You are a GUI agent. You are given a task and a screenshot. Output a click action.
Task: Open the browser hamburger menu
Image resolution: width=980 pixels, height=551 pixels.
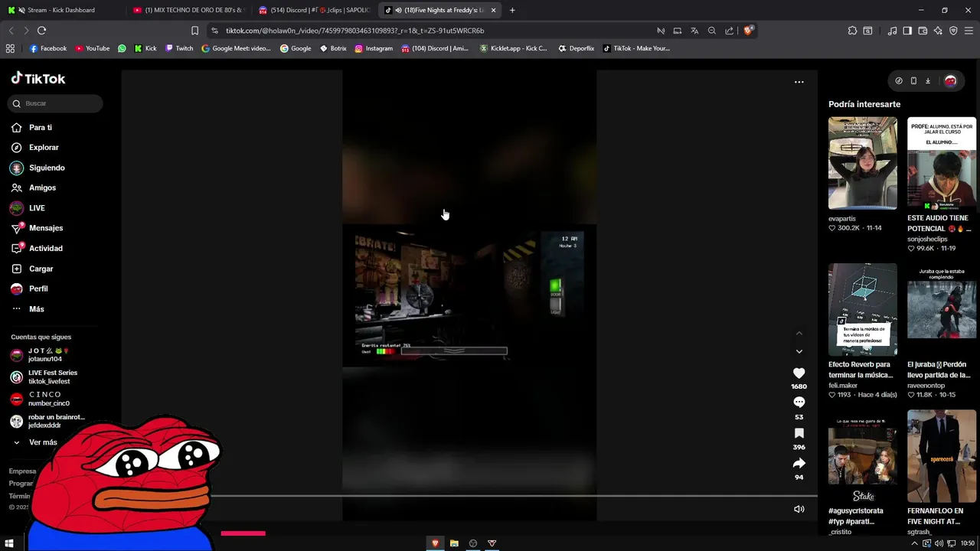click(x=969, y=31)
